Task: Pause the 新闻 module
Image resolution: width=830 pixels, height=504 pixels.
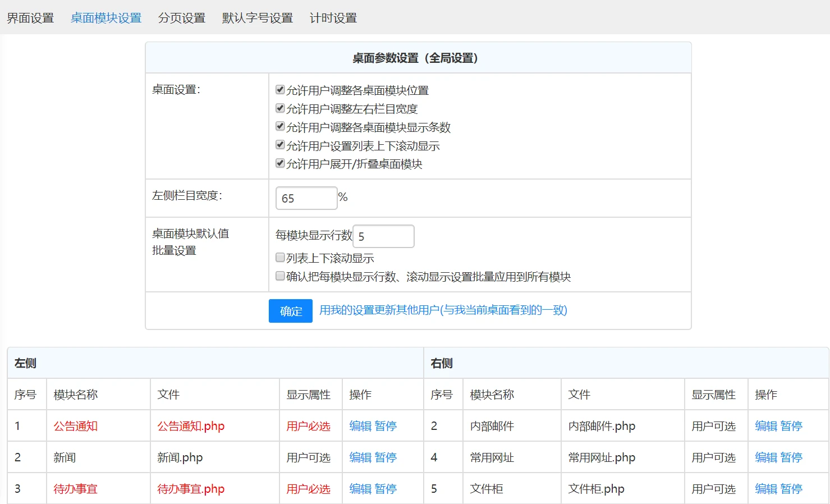Action: [x=387, y=457]
